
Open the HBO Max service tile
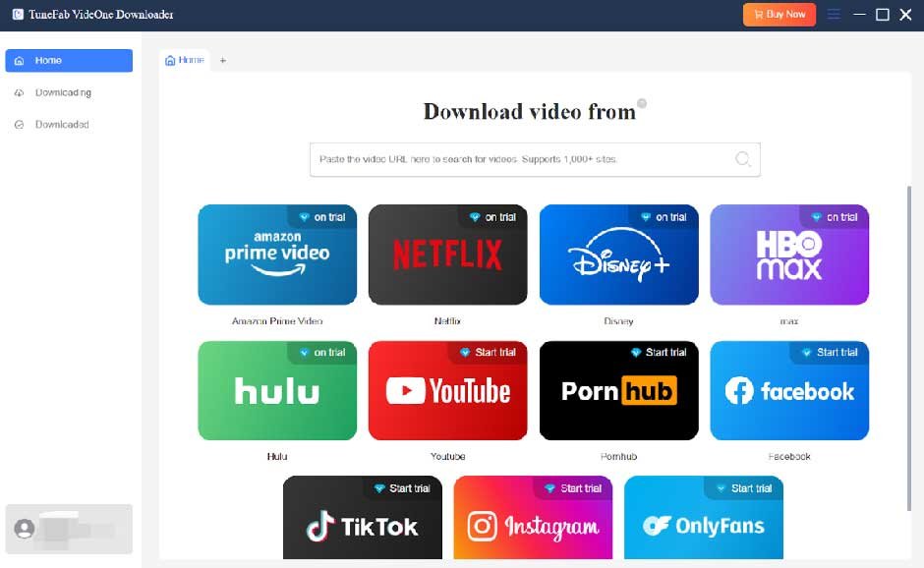point(789,255)
